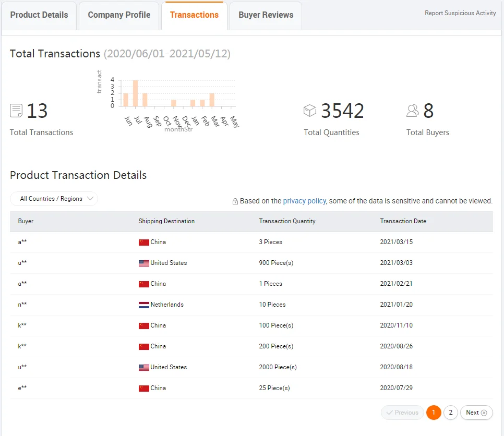Click the lock icon beside privacy notice

235,201
